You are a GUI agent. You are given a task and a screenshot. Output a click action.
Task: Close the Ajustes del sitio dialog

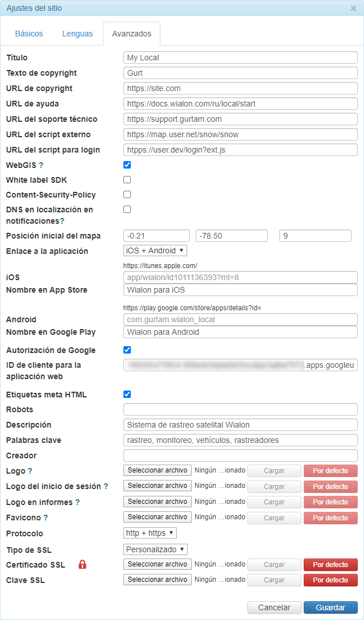point(353,9)
